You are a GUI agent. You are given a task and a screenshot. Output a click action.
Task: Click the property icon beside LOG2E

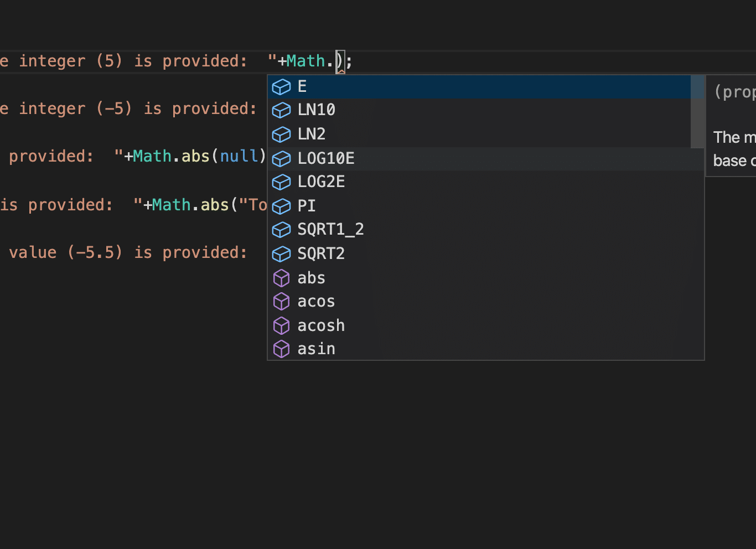282,182
